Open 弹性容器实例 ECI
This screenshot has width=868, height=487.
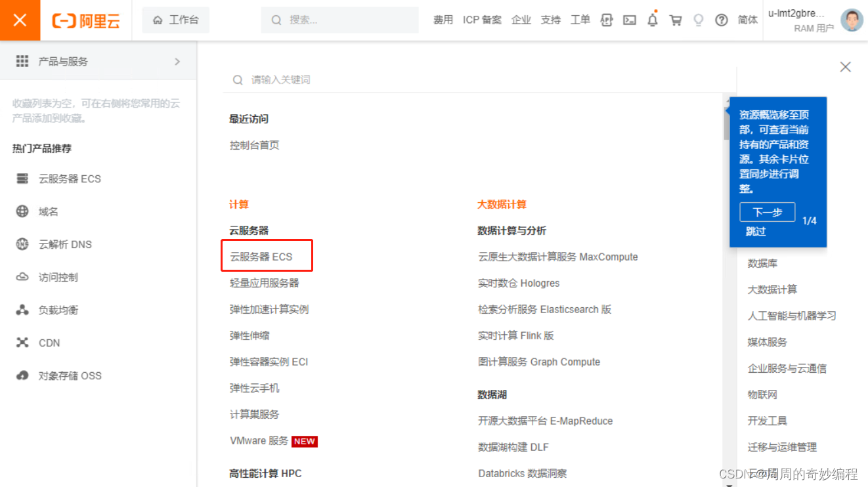tap(269, 362)
